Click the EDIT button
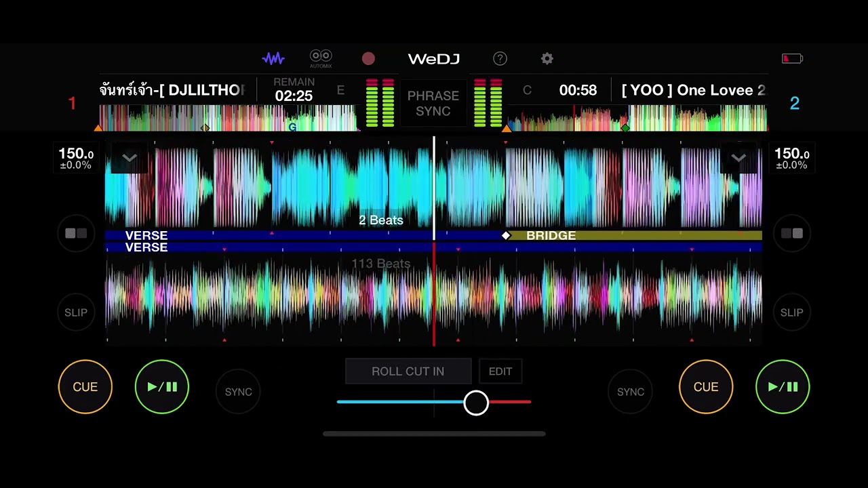Viewport: 868px width, 488px height. [500, 371]
